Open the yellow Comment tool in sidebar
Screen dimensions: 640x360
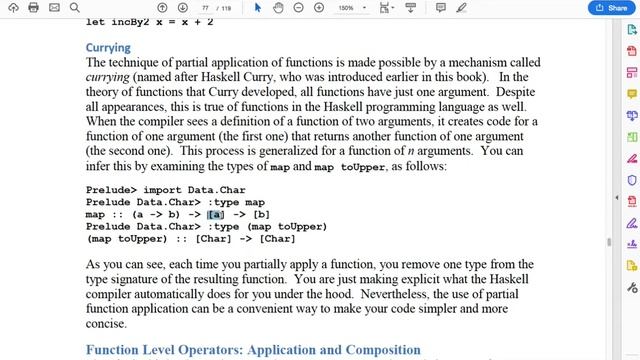tap(631, 94)
